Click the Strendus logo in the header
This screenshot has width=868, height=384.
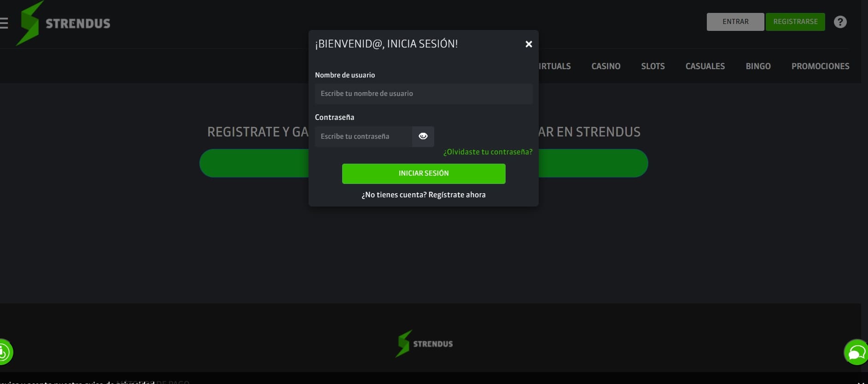coord(64,23)
